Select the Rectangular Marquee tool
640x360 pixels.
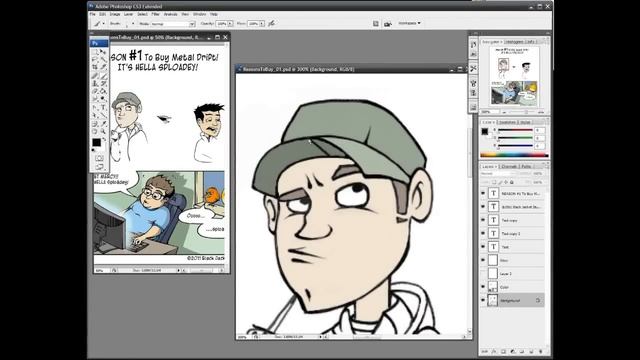pos(95,52)
